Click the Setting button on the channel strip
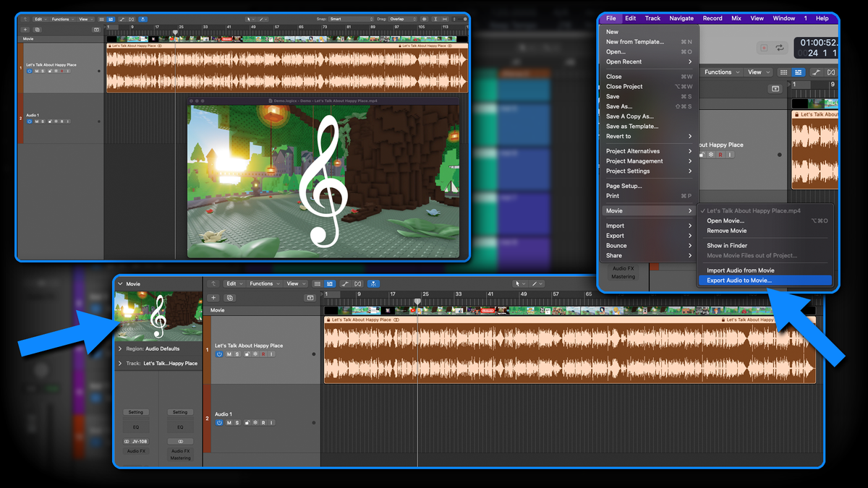 coord(135,412)
